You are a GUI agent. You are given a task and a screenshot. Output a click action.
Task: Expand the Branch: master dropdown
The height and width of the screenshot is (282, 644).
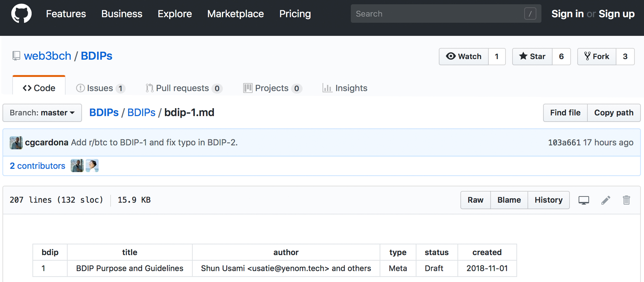click(x=42, y=113)
